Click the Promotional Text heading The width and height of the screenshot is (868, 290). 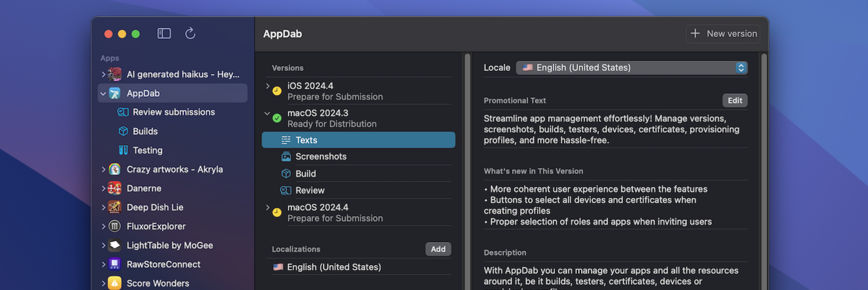coord(515,100)
